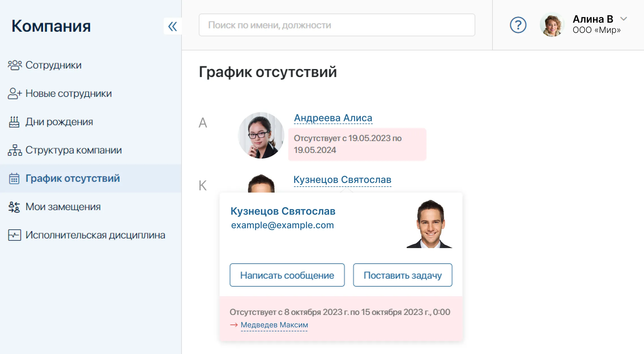Screen dimensions: 644x354
Task: Open Кузнецов Святослав's profile link
Action: tap(342, 180)
